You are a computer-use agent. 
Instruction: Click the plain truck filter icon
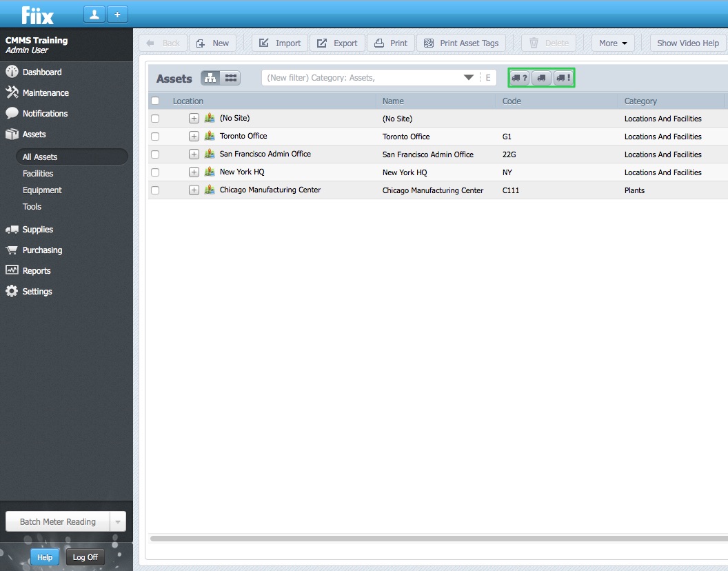pyautogui.click(x=542, y=78)
